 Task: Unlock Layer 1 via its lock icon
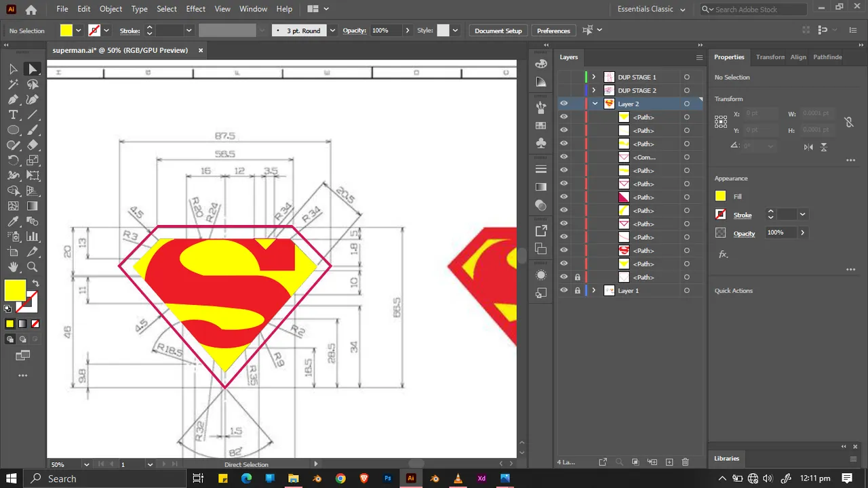click(x=577, y=290)
